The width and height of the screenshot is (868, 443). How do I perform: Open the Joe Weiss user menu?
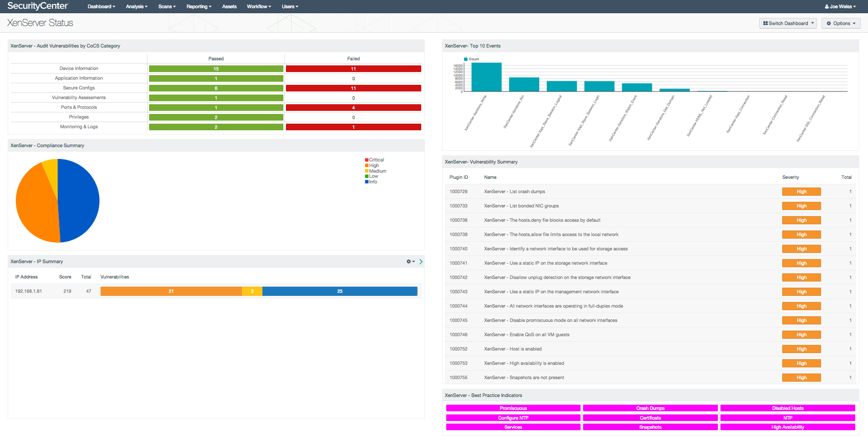[x=840, y=7]
